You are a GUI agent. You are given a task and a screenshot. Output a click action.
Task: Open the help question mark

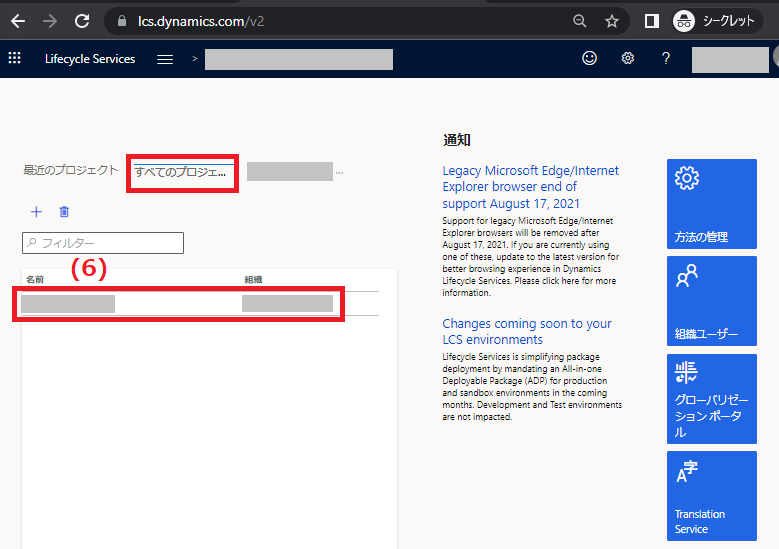tap(666, 58)
